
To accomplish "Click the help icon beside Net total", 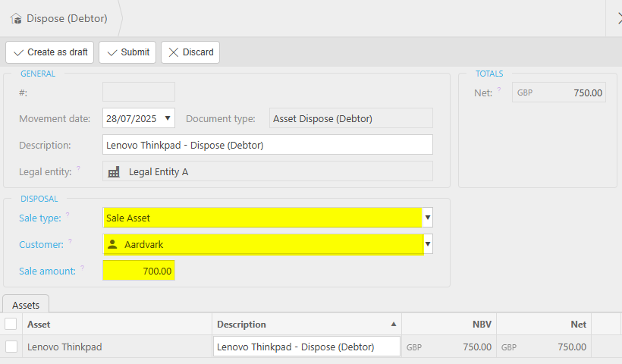I will click(x=498, y=90).
